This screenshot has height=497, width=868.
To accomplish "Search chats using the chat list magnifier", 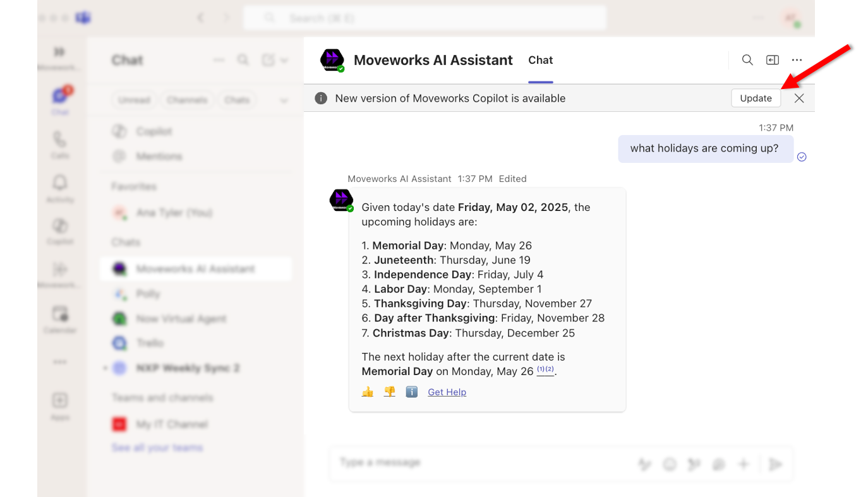I will (x=243, y=60).
